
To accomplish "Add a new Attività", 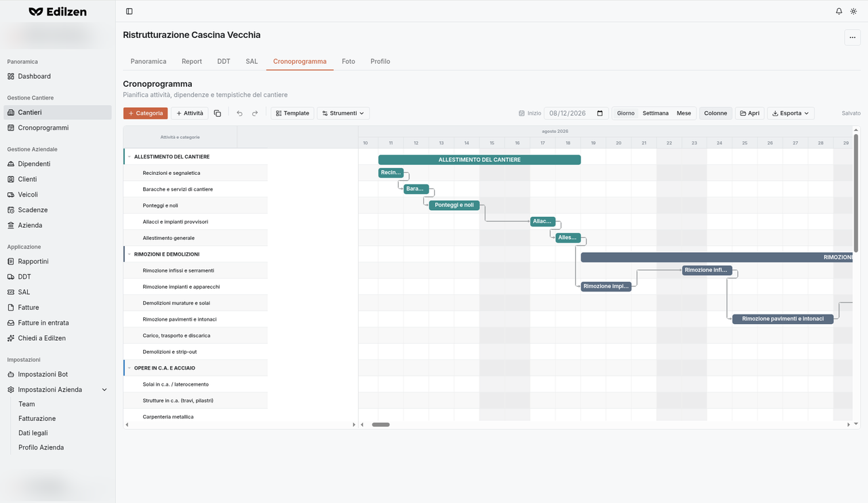I will 189,113.
